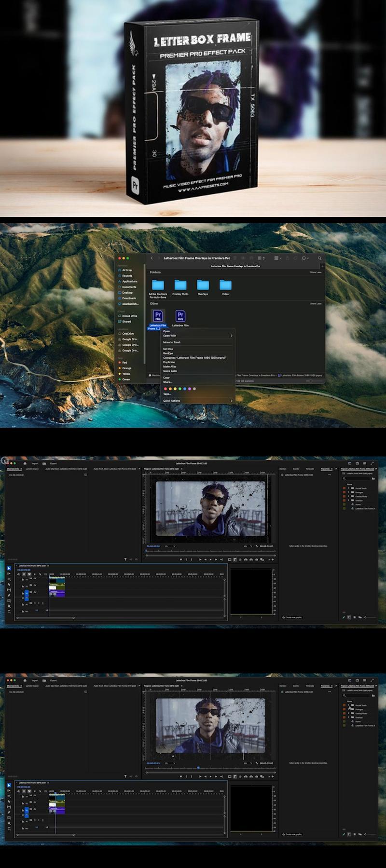Open Fit zoom dropdown in upper Program monitor
This screenshot has width=386, height=868.
tap(170, 546)
